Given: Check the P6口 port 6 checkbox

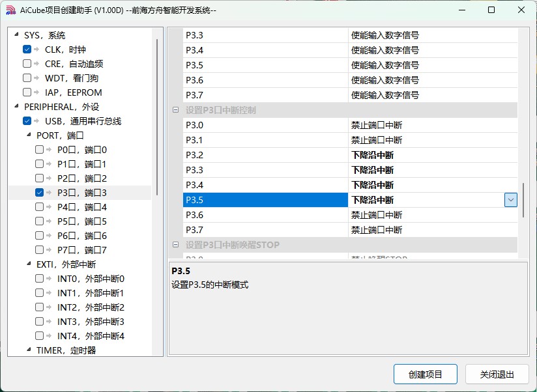Looking at the screenshot, I should [x=39, y=235].
